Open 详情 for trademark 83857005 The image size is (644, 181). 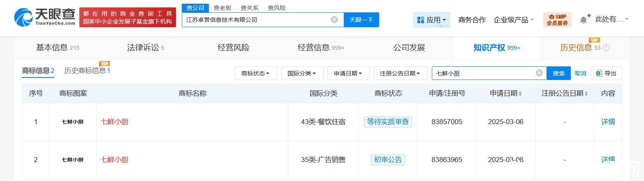[608, 122]
